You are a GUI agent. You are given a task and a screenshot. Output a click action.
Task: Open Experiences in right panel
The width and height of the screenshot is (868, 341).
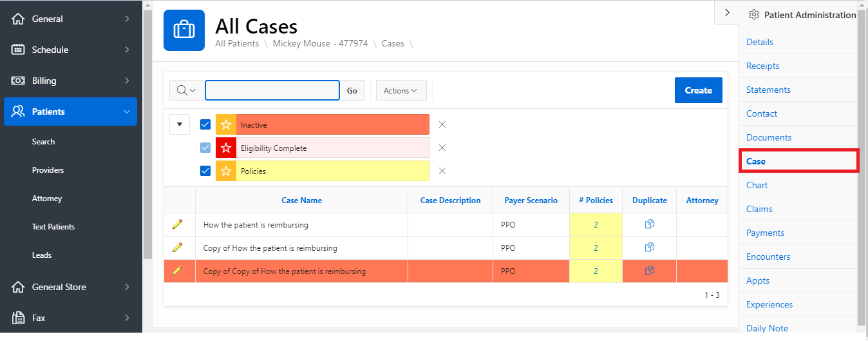(x=769, y=304)
